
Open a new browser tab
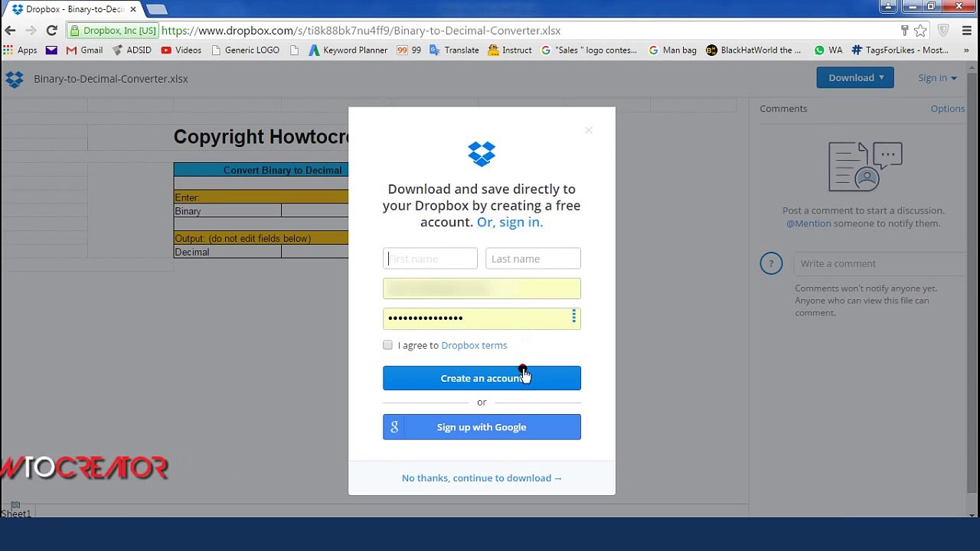click(157, 9)
